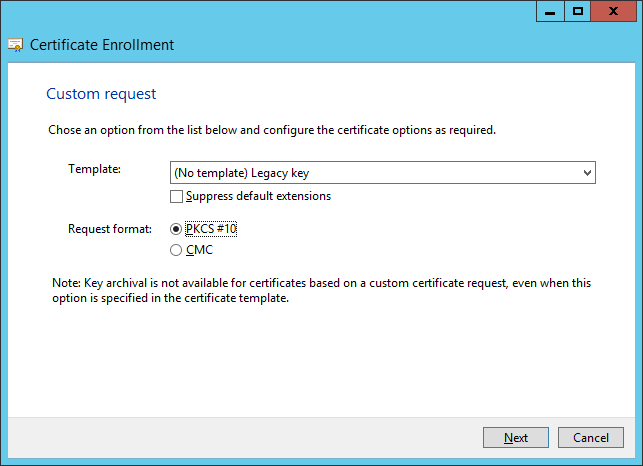Expand the Template dropdown arrow
Viewport: 643px width, 466px height.
tap(587, 173)
